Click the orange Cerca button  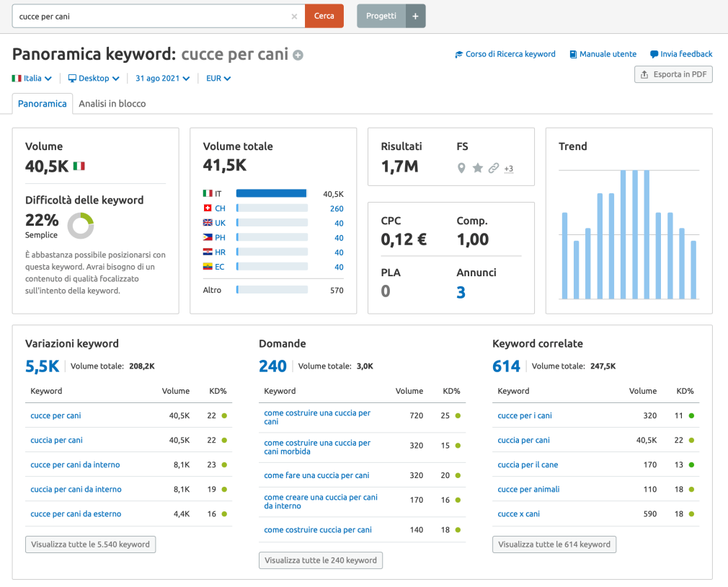pyautogui.click(x=324, y=17)
